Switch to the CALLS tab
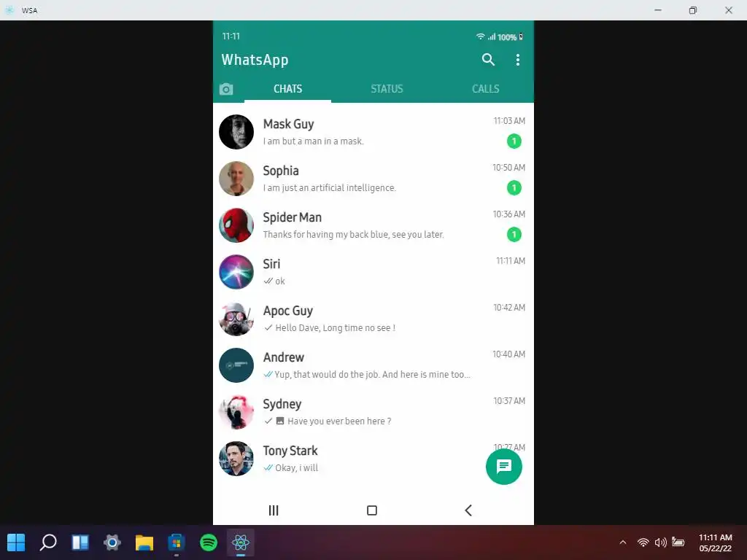 tap(485, 89)
